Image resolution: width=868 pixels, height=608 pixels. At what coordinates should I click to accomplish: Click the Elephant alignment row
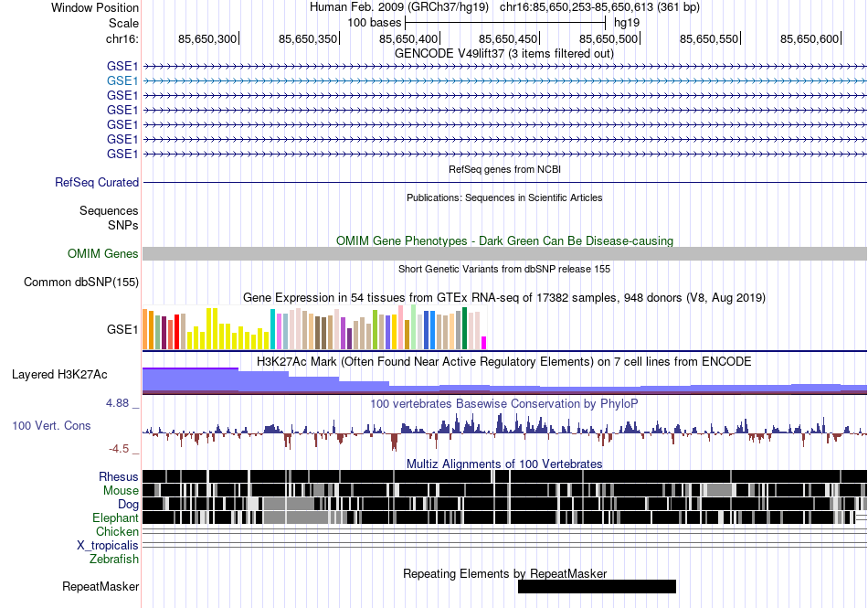click(504, 517)
